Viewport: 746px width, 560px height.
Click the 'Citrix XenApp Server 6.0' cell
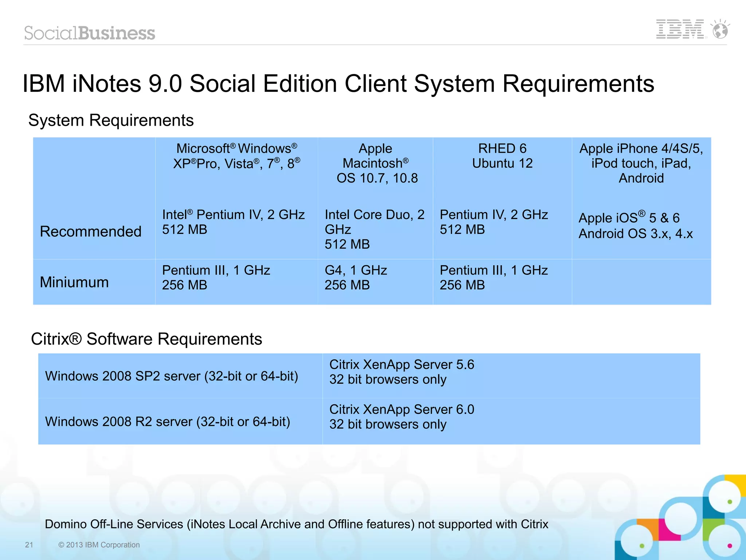click(511, 422)
